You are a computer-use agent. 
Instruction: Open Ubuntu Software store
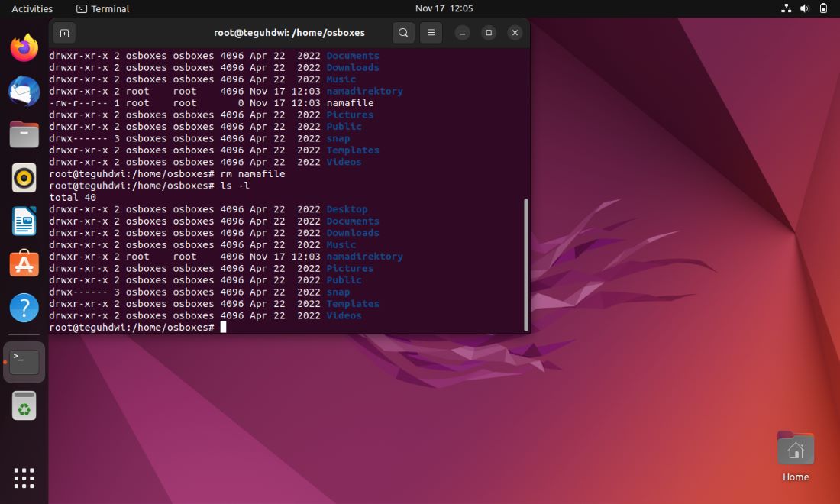(24, 263)
